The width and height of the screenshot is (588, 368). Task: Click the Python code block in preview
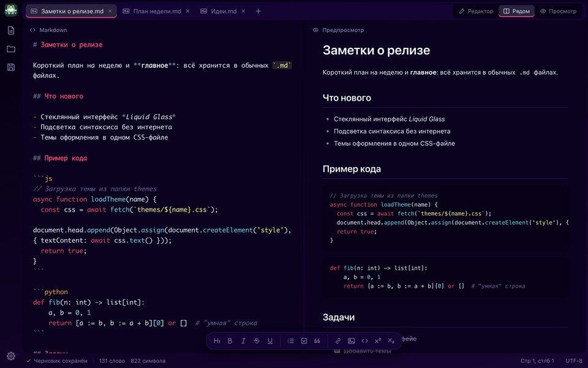click(x=445, y=277)
